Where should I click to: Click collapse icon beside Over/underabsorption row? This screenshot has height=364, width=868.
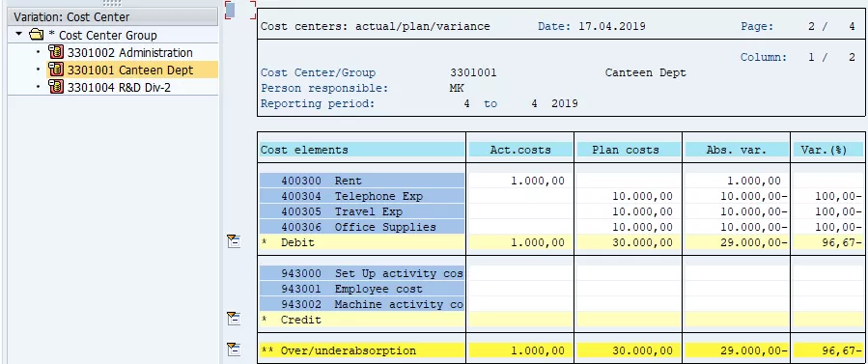234,350
